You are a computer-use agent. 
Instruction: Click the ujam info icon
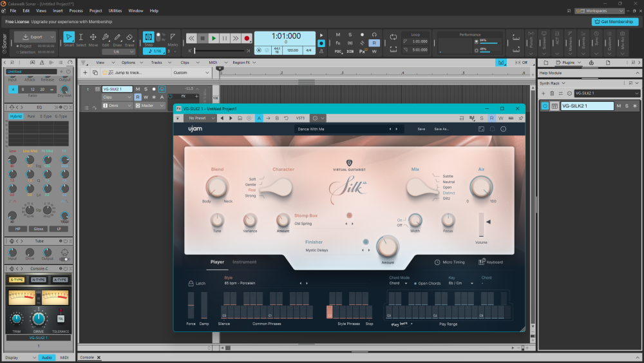(503, 129)
